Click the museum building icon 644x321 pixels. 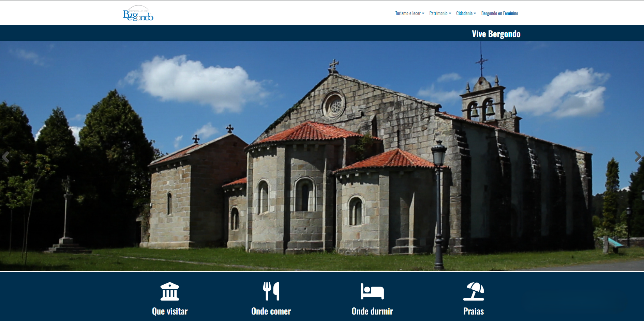click(170, 291)
